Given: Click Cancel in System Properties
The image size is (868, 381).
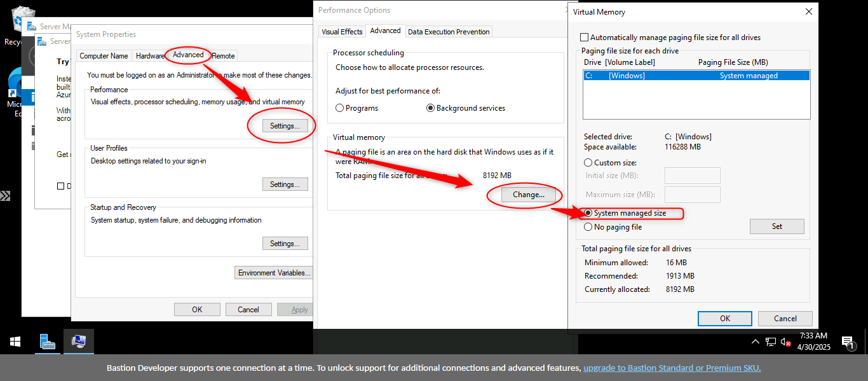Looking at the screenshot, I should [248, 310].
